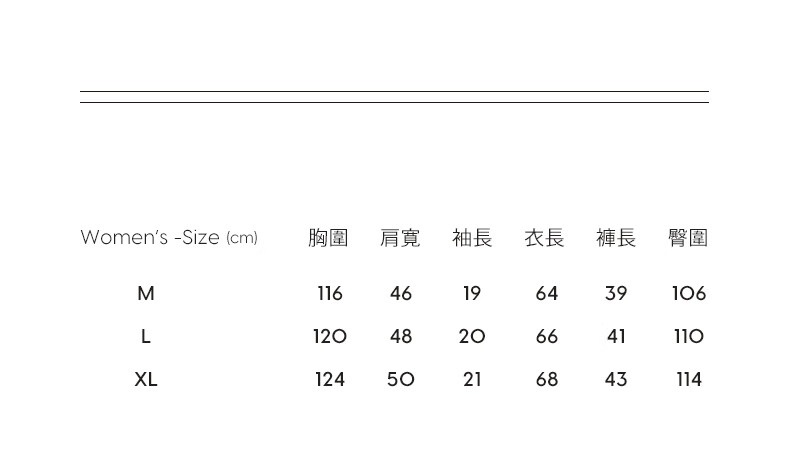Click the XL pants length value 43
The image size is (790, 466).
[616, 379]
